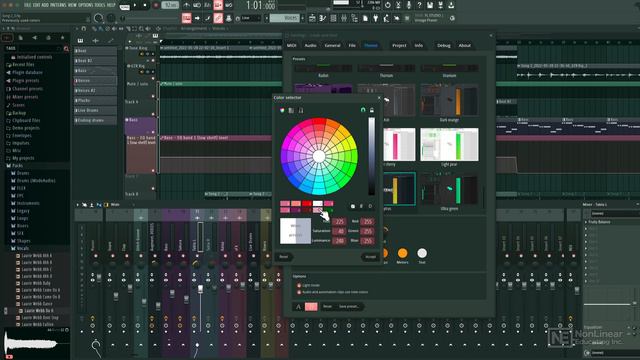The image size is (640, 360).
Task: Click the luminance slider bar in Color selector
Action: [371, 156]
